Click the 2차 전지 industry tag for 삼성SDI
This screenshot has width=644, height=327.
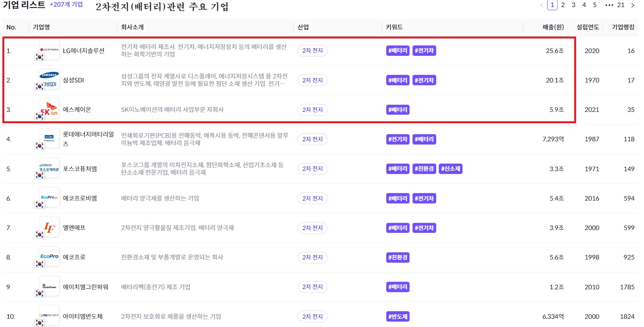(x=313, y=80)
